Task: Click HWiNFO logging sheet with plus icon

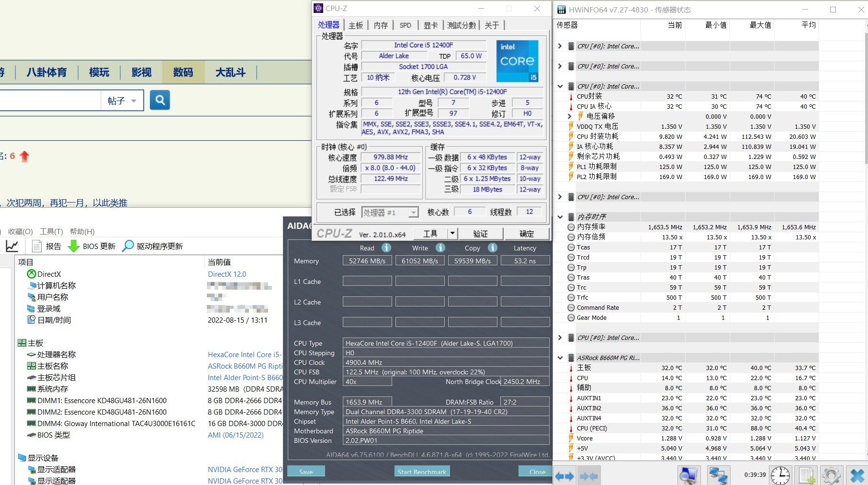Action: (806, 475)
